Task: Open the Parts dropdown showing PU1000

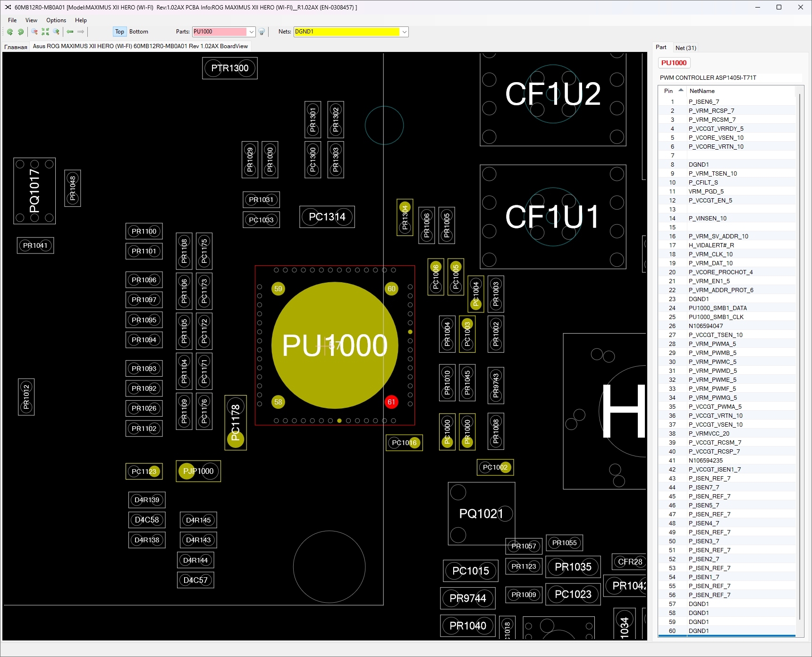Action: (252, 32)
